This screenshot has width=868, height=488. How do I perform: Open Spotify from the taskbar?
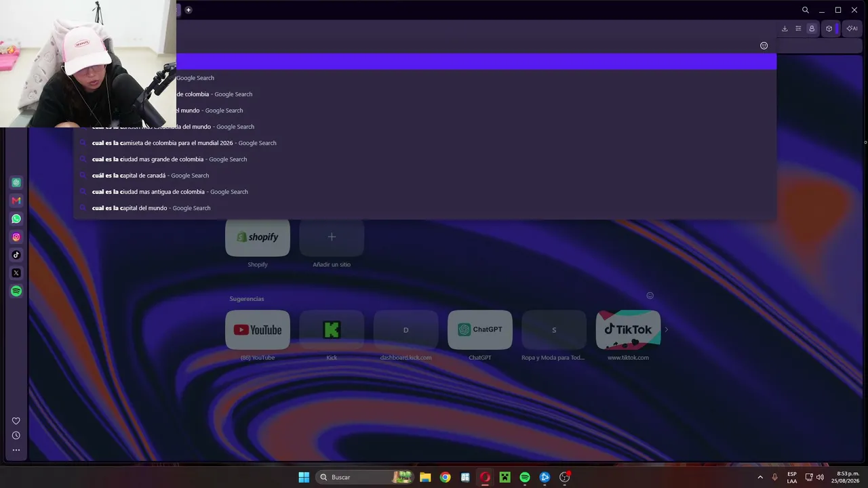point(525,477)
